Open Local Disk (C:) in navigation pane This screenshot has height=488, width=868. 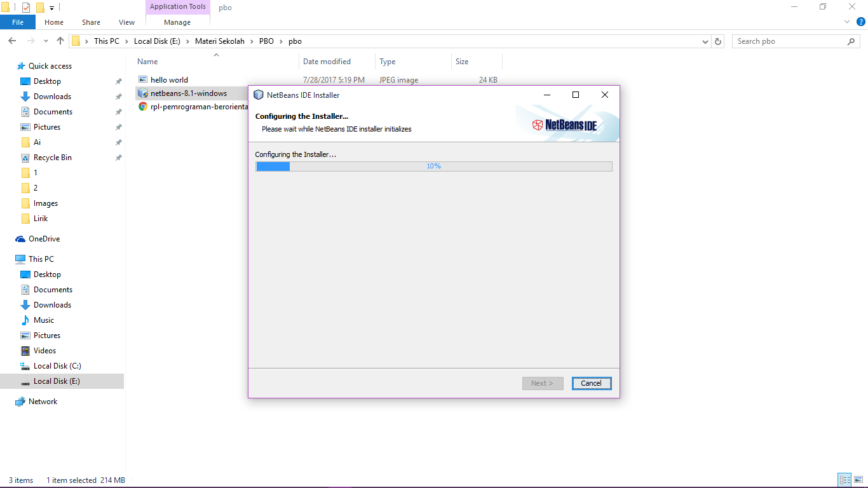pyautogui.click(x=57, y=366)
